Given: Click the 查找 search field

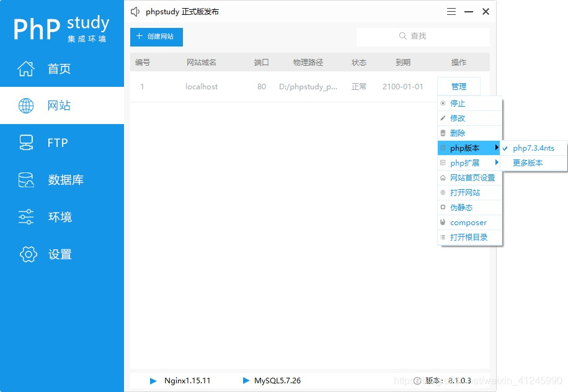Looking at the screenshot, I should 422,37.
